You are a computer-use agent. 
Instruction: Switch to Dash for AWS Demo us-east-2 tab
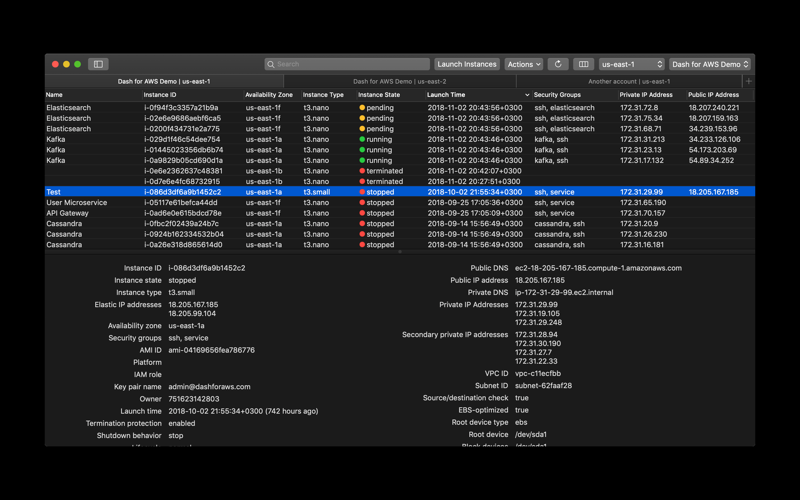[399, 81]
